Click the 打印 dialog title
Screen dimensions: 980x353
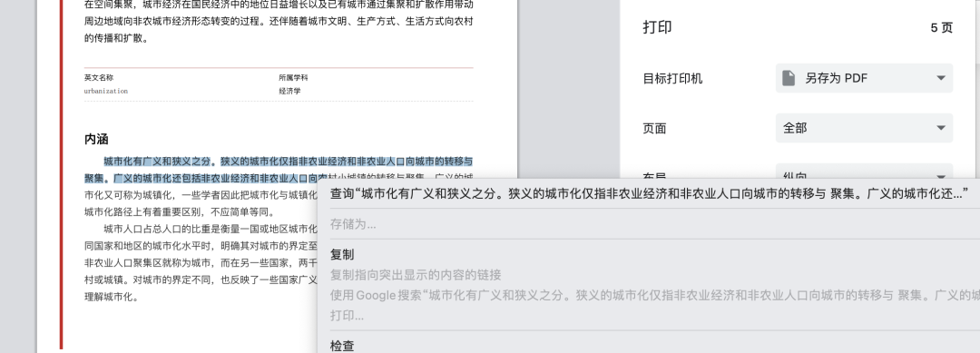tap(657, 27)
